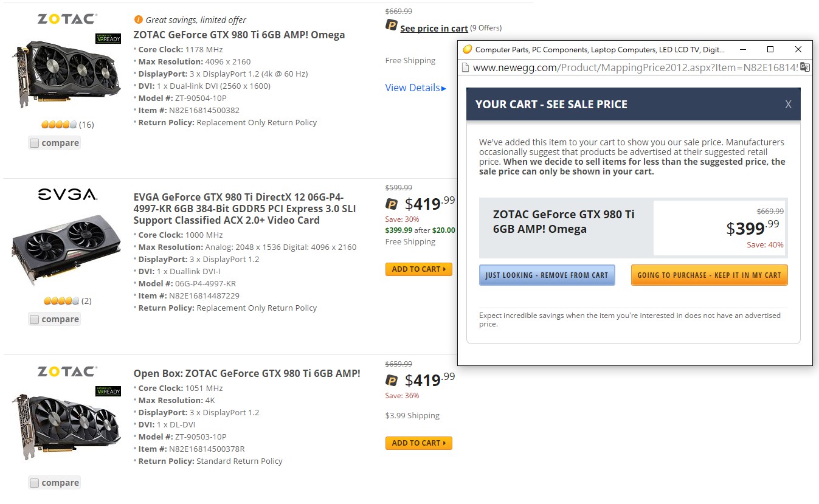Image resolution: width=819 pixels, height=504 pixels.
Task: Check compare box for EVGA Classified card
Action: tap(35, 319)
